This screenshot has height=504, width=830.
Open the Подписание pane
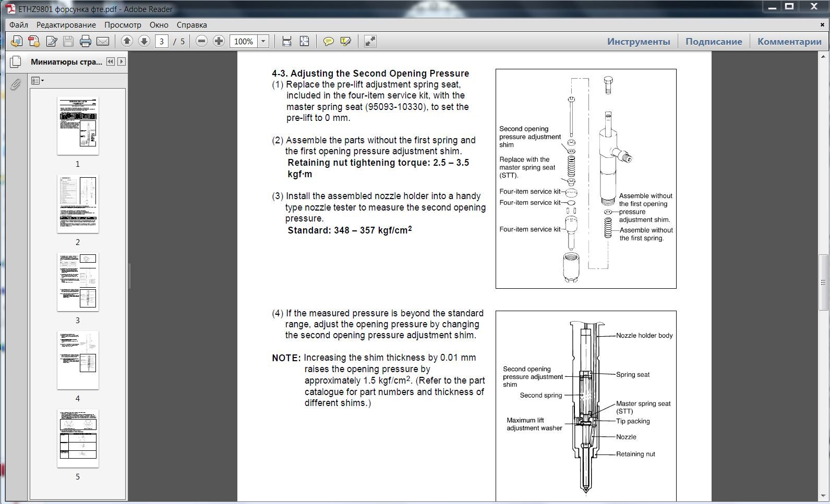pyautogui.click(x=714, y=42)
